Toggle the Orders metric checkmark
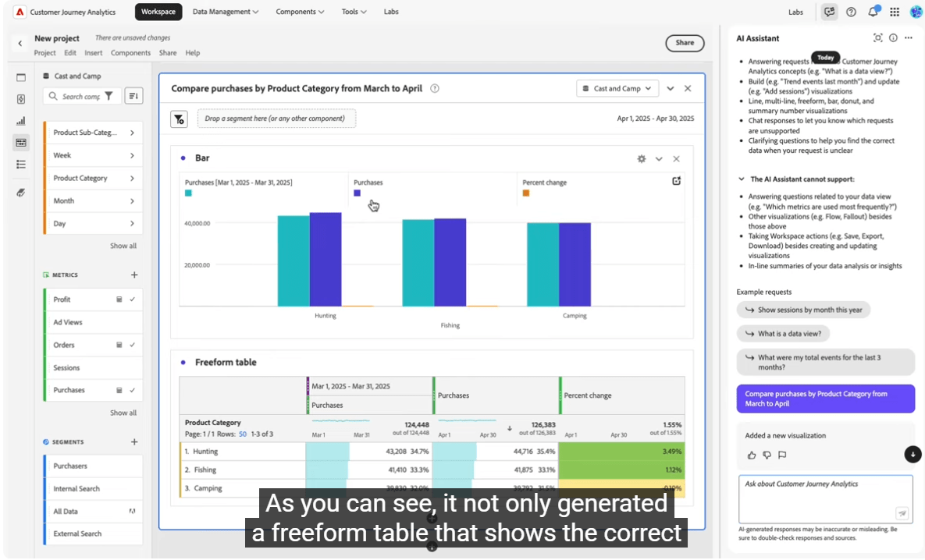This screenshot has height=560, width=925. tap(132, 345)
